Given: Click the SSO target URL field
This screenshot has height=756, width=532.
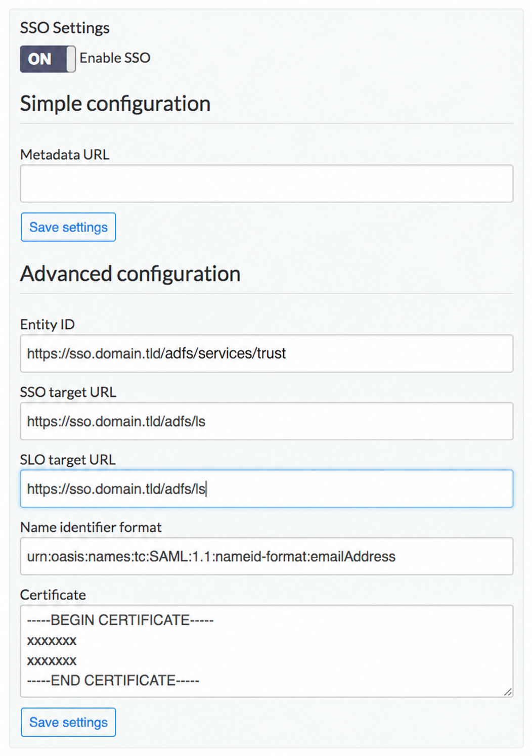Looking at the screenshot, I should [267, 421].
